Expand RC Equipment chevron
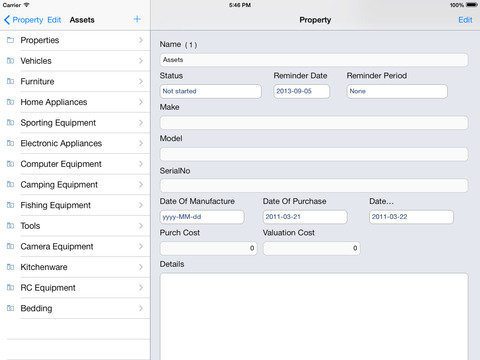480x360 pixels. (x=141, y=288)
